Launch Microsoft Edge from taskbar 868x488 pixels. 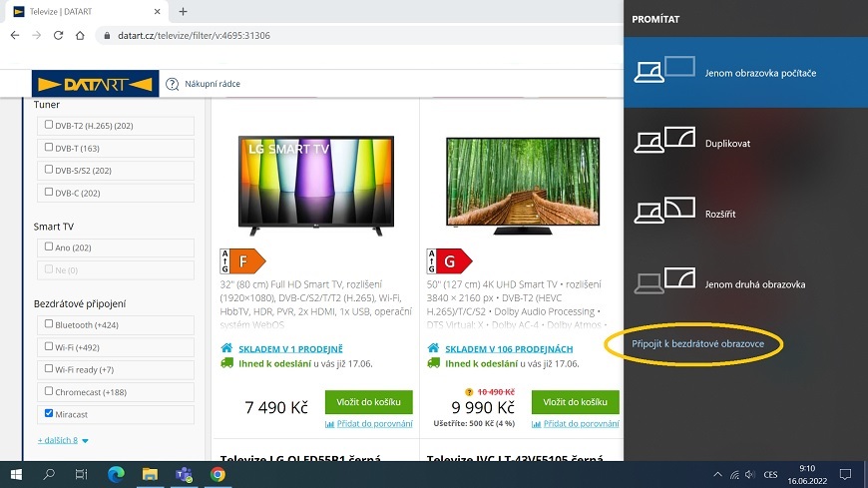click(116, 475)
